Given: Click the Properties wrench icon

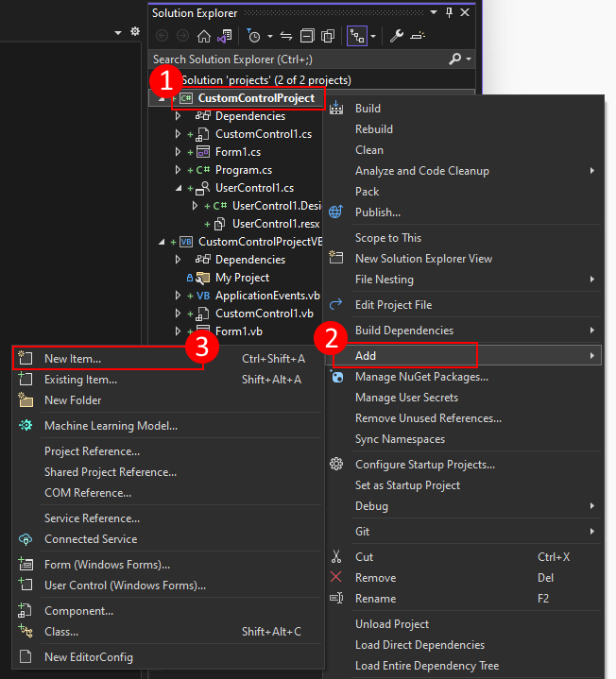Looking at the screenshot, I should tap(396, 37).
